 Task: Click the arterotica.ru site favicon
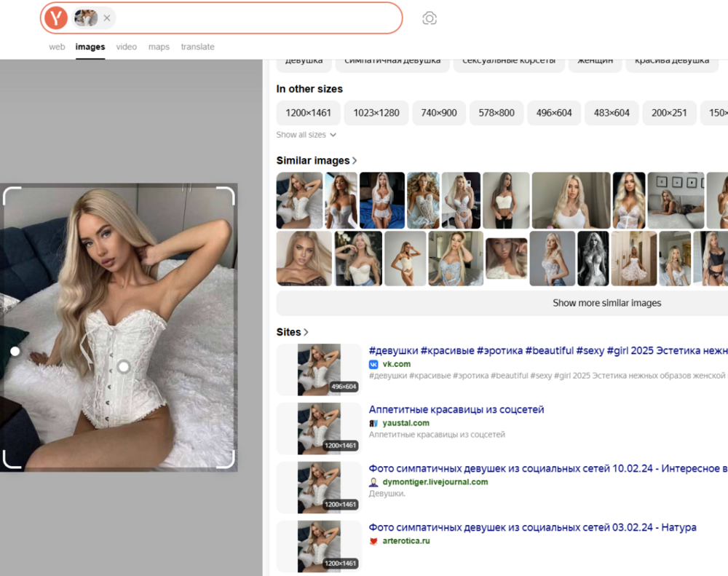[373, 541]
